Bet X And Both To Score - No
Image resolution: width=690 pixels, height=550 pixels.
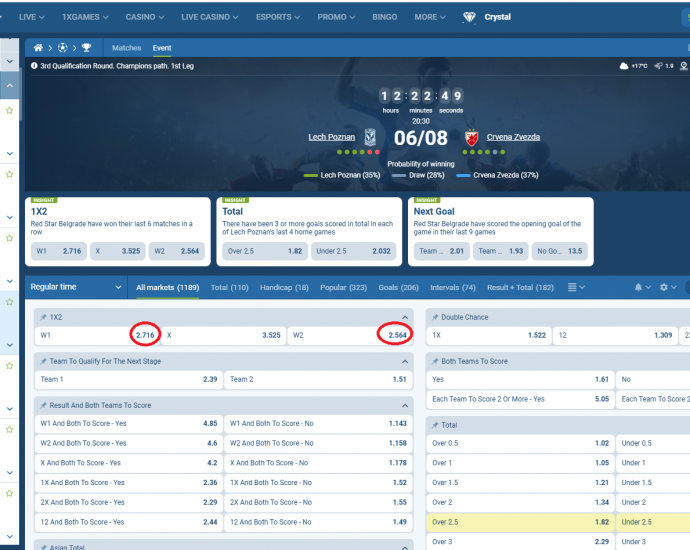[319, 463]
